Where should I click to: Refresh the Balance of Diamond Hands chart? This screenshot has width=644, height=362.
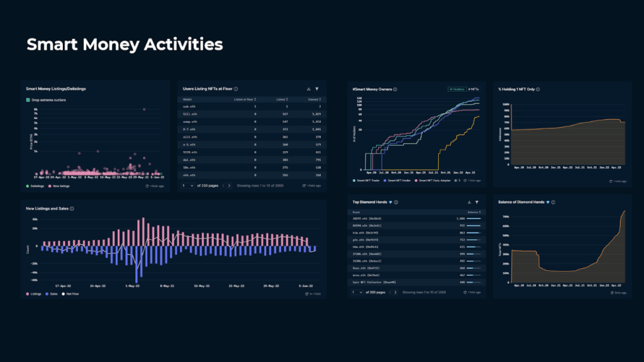point(611,293)
